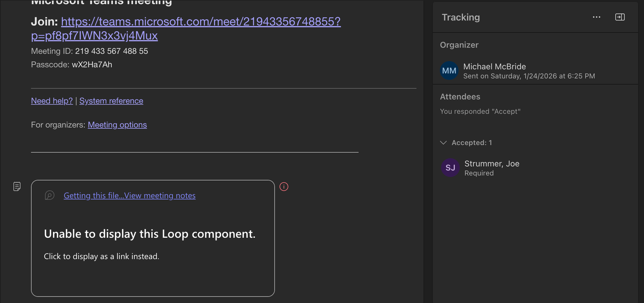644x303 pixels.
Task: Click the Loop component icon in the card
Action: pos(50,196)
